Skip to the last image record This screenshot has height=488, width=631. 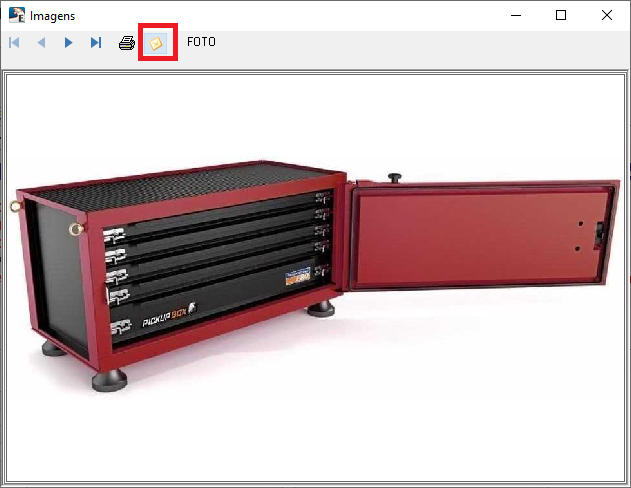click(x=96, y=43)
